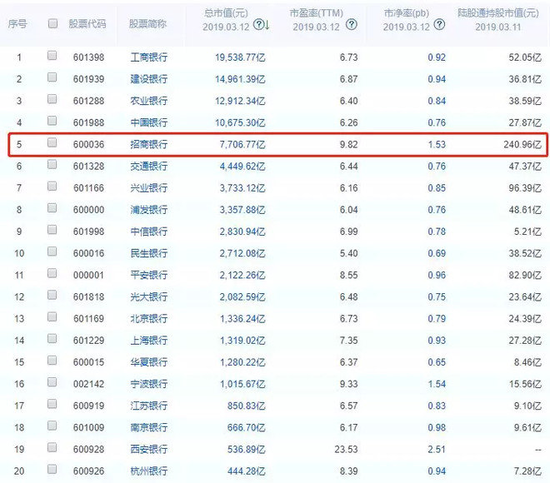
Task: Check the box for 农业银行 row
Action: click(52, 99)
